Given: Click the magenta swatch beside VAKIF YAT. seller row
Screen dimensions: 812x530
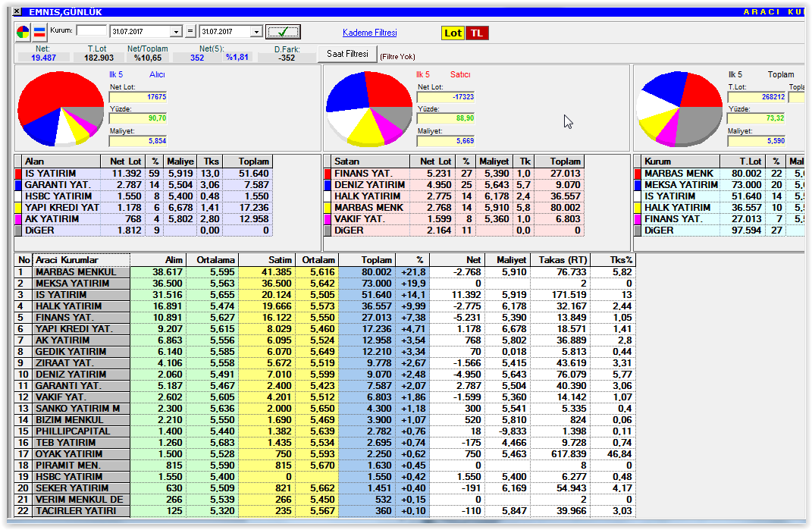Looking at the screenshot, I should coord(328,219).
